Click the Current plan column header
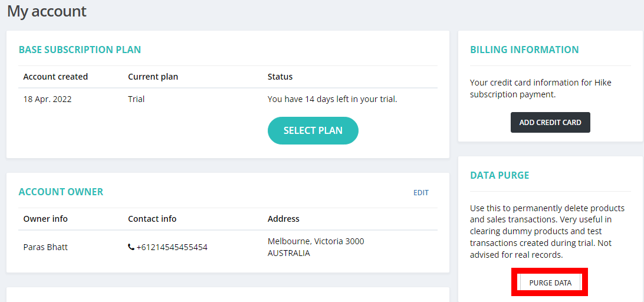 pyautogui.click(x=153, y=77)
